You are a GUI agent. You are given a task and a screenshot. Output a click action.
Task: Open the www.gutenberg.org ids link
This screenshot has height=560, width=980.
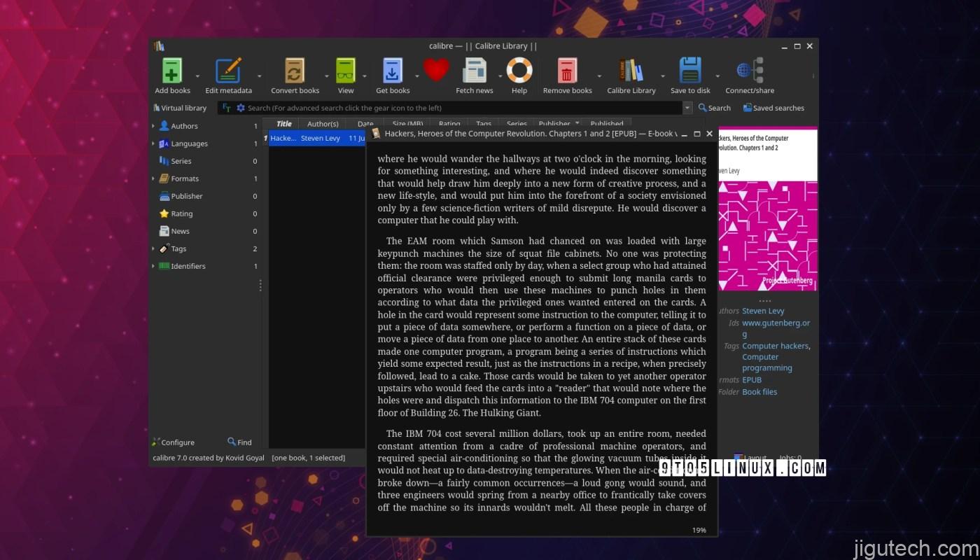pyautogui.click(x=776, y=328)
